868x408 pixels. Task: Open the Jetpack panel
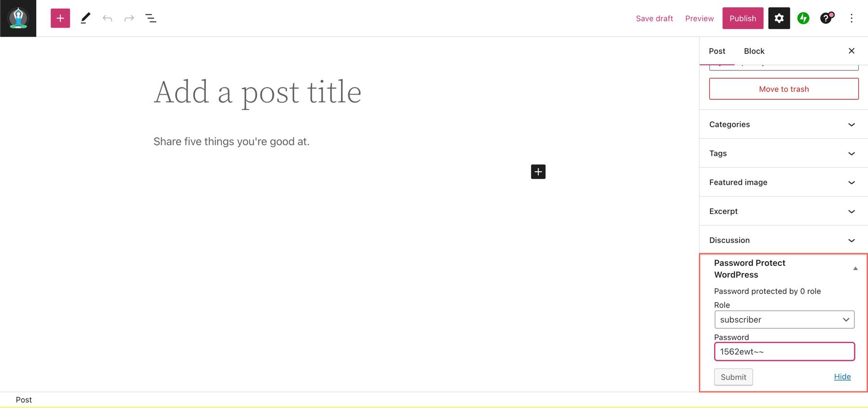pyautogui.click(x=803, y=18)
